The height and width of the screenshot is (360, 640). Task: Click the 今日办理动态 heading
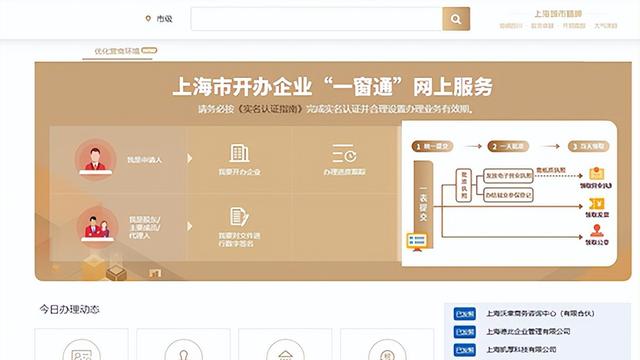point(69,309)
